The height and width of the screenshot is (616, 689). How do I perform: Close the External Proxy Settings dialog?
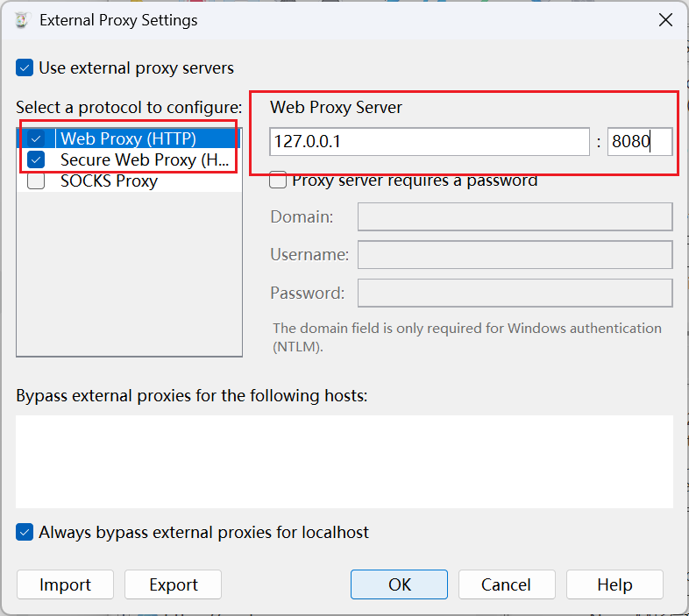(665, 20)
